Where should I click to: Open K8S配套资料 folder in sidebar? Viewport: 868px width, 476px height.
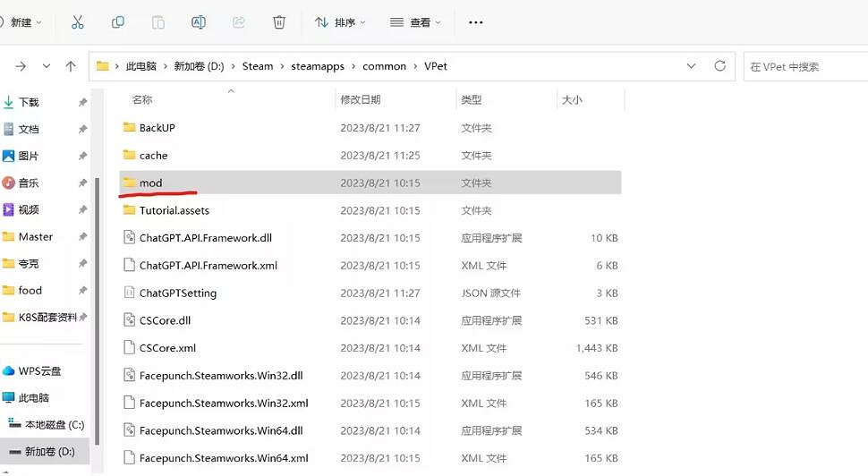point(47,318)
